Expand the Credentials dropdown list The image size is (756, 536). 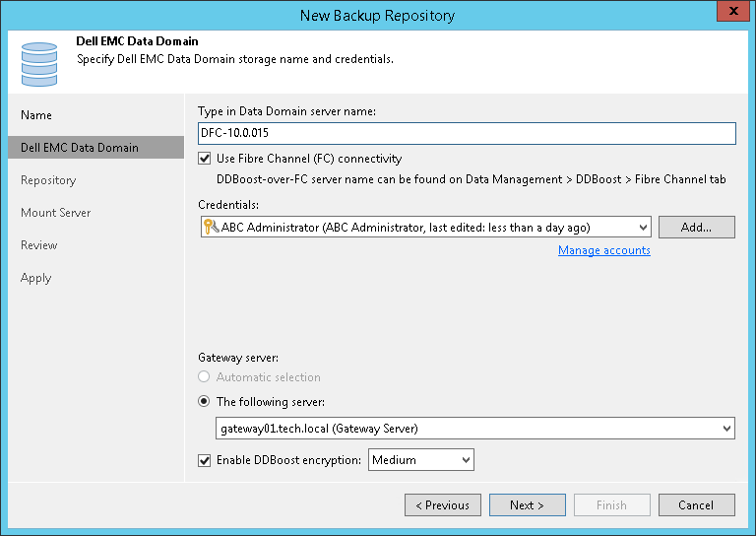point(644,228)
